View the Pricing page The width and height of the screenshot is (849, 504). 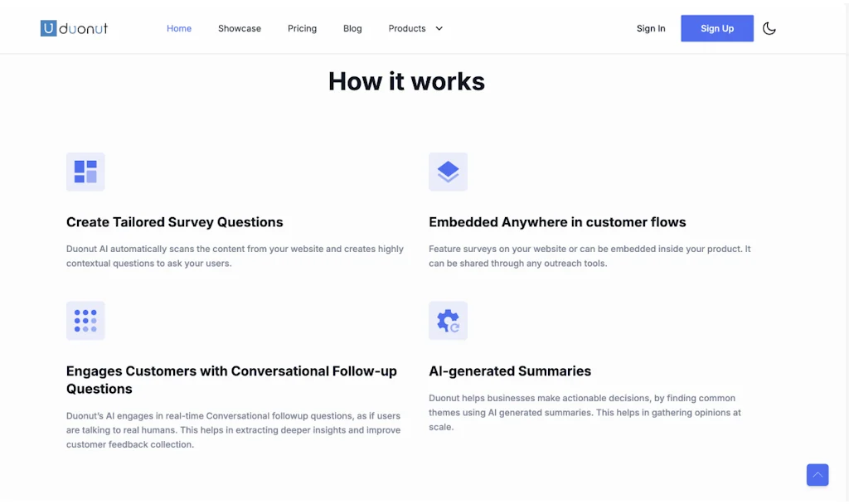point(302,27)
